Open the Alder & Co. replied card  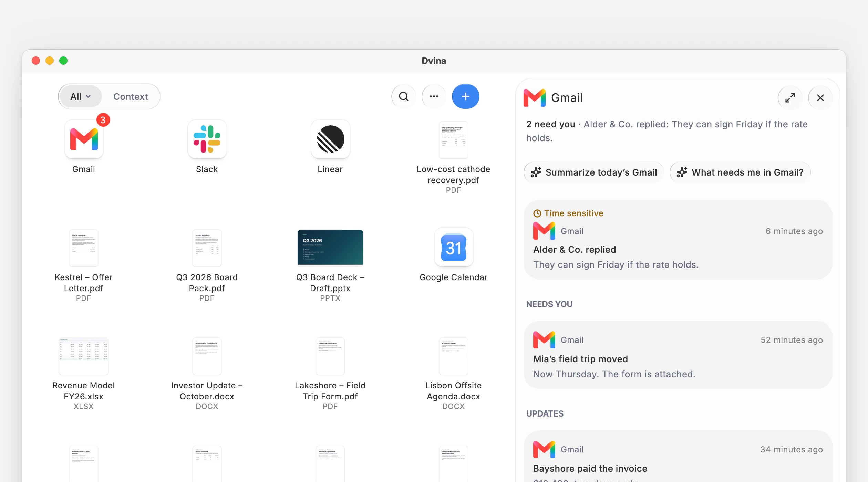tap(678, 240)
